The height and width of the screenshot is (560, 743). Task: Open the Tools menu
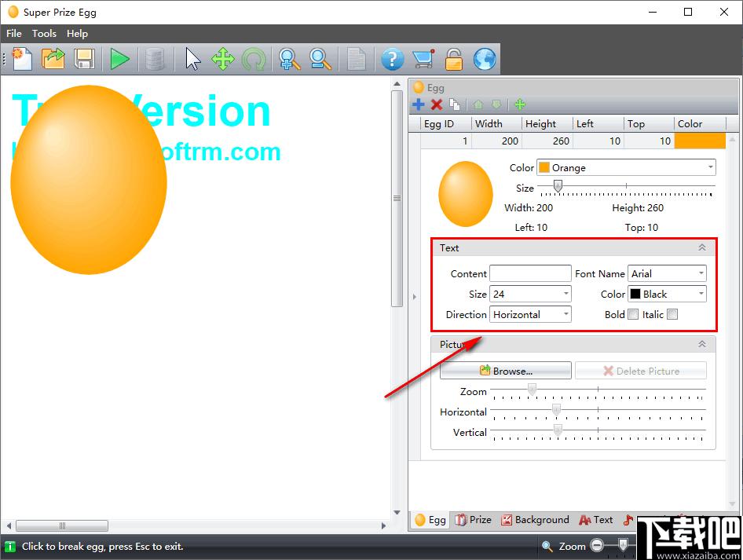[44, 34]
